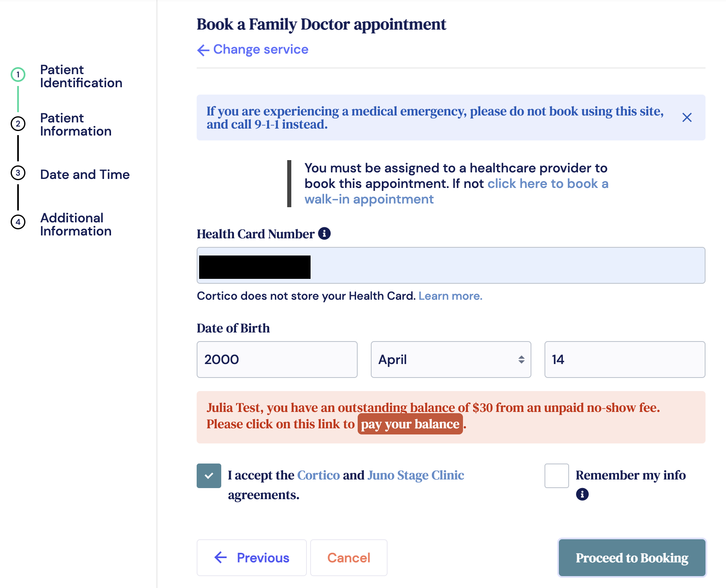Click the step 3 circle indicator
Image resolution: width=726 pixels, height=588 pixels.
(18, 173)
